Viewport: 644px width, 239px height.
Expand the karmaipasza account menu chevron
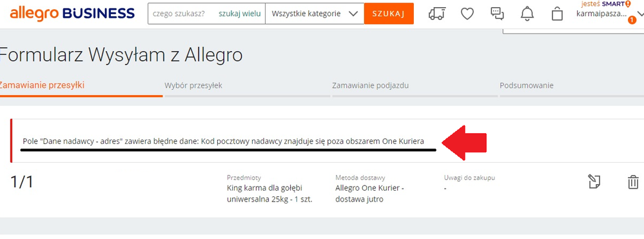[641, 14]
